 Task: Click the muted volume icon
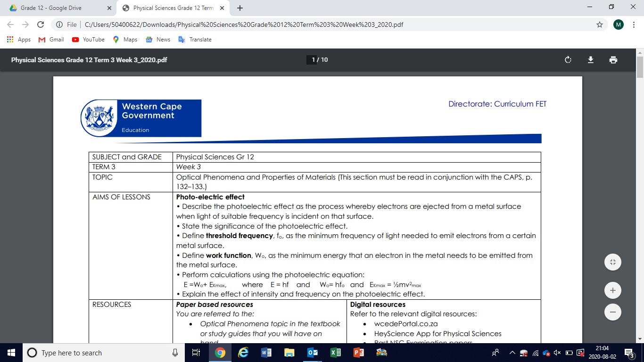(557, 353)
